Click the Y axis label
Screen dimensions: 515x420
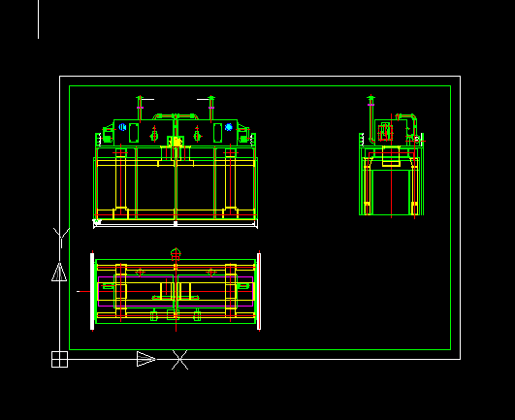coord(61,238)
